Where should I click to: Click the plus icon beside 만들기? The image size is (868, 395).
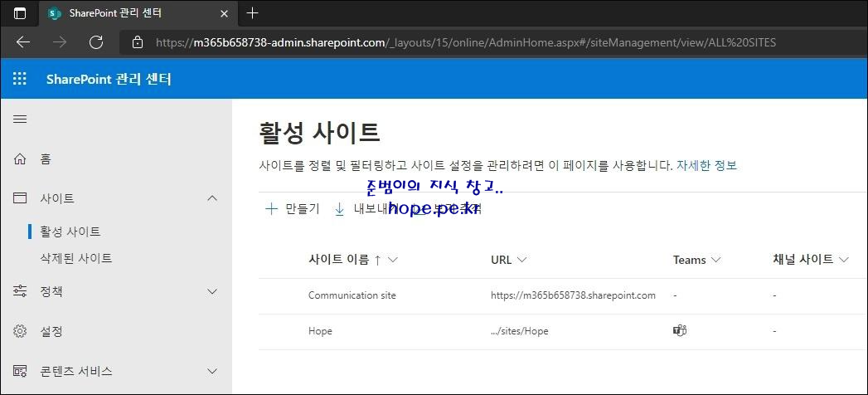tap(271, 209)
